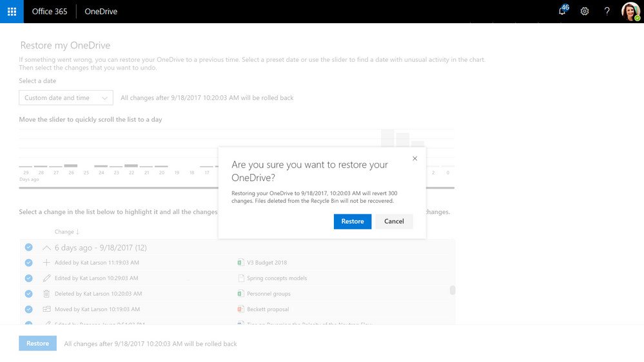Close the restore confirmation dialog with X
Viewport: 644px width, 362px height.
(415, 158)
